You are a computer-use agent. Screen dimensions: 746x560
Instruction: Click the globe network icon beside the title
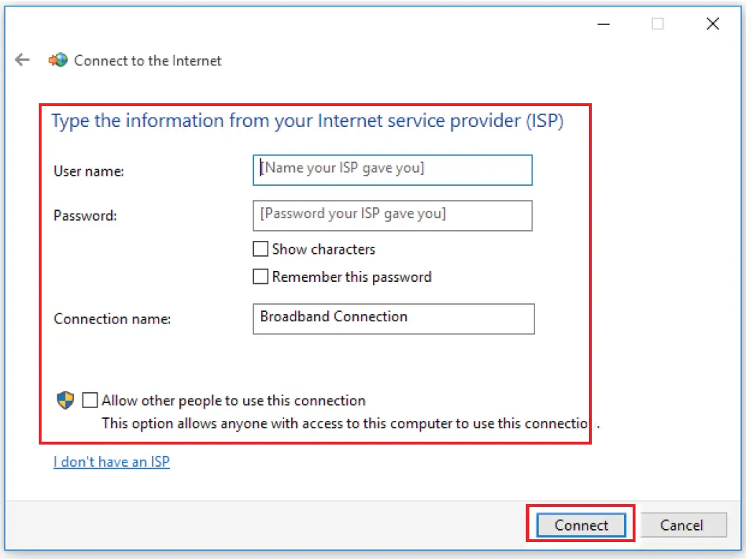coord(58,60)
